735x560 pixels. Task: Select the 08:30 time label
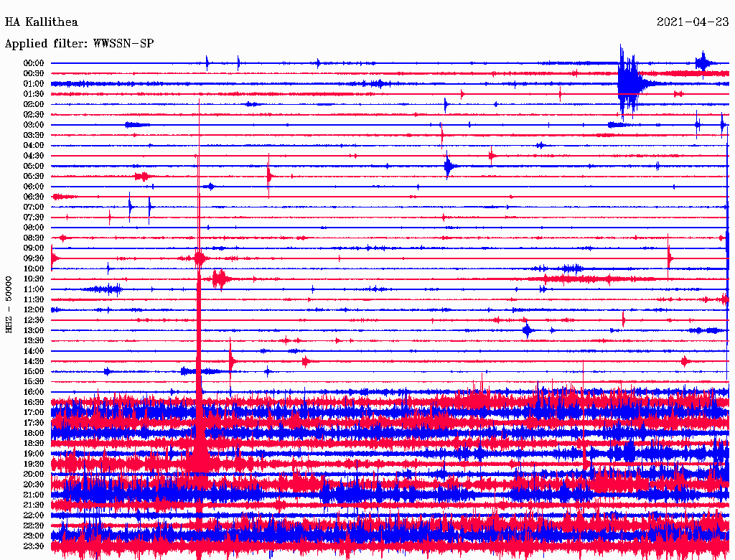[34, 238]
